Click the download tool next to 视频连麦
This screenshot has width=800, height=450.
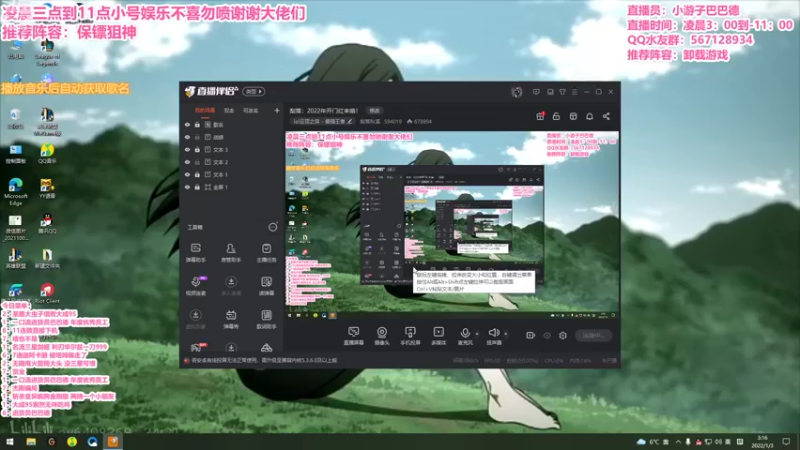231,286
